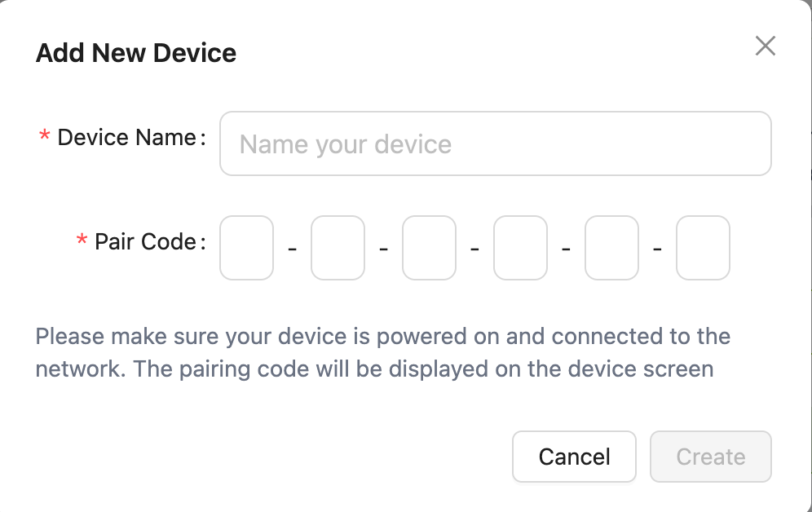Click the red asterisk beside Device Name
Image resolution: width=812 pixels, height=512 pixels.
pos(45,139)
